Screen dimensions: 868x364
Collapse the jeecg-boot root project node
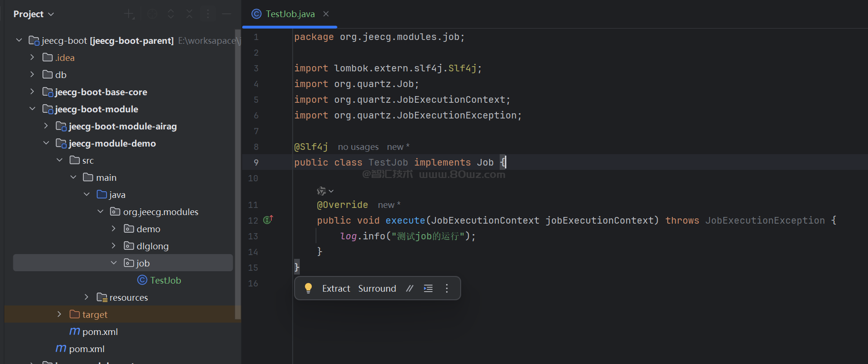pos(19,40)
